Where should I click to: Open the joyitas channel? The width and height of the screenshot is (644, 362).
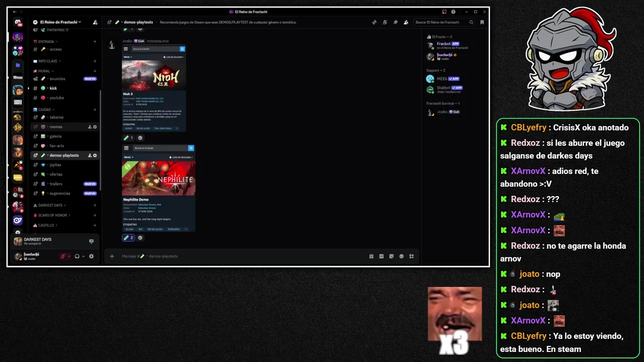click(x=64, y=165)
